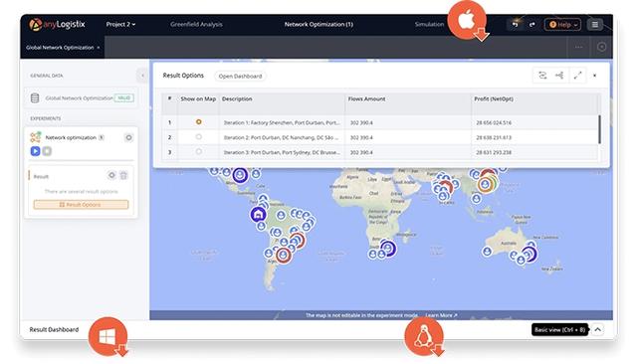
Task: Click the VALID status badge
Action: tap(123, 97)
